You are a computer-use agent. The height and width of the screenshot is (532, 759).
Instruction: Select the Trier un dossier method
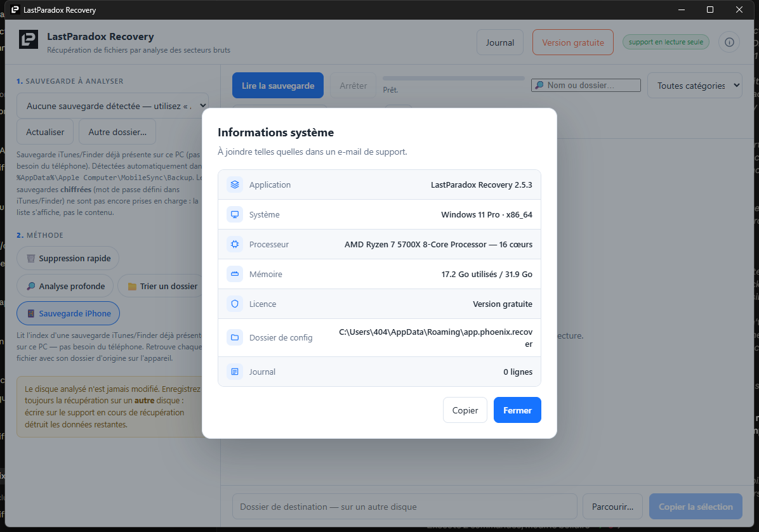161,286
